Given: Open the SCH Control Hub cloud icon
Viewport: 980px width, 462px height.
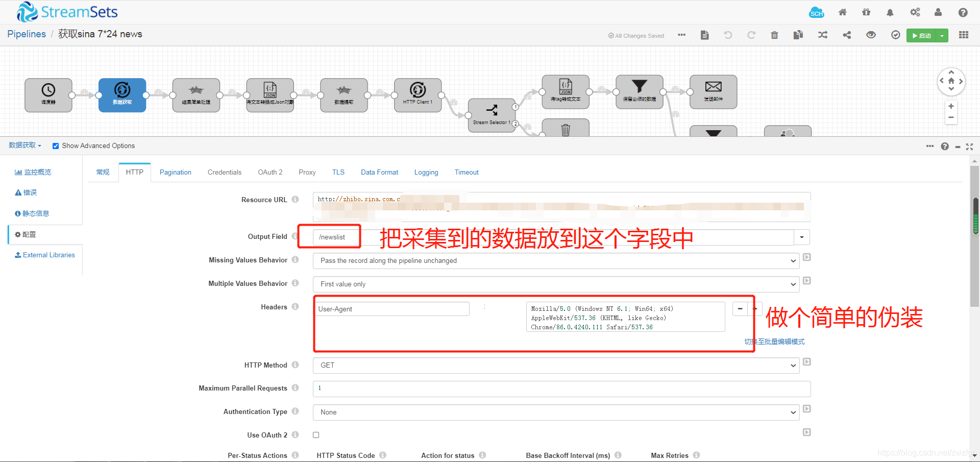Looking at the screenshot, I should (x=816, y=13).
